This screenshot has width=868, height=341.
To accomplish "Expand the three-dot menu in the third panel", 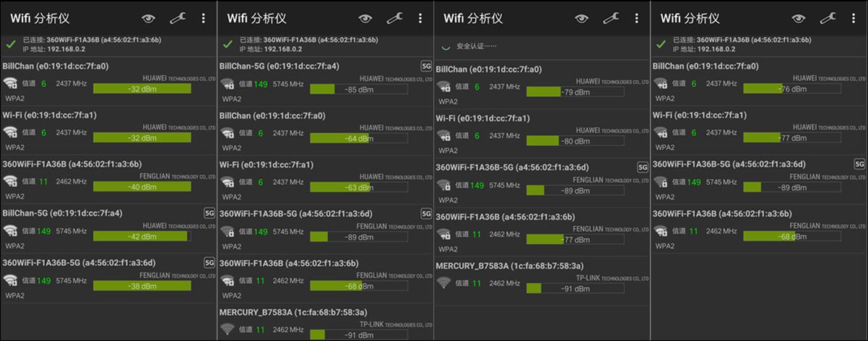I will (x=636, y=18).
